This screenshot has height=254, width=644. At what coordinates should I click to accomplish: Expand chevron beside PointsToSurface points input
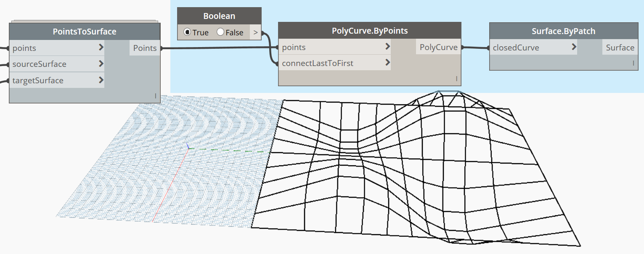tap(101, 48)
